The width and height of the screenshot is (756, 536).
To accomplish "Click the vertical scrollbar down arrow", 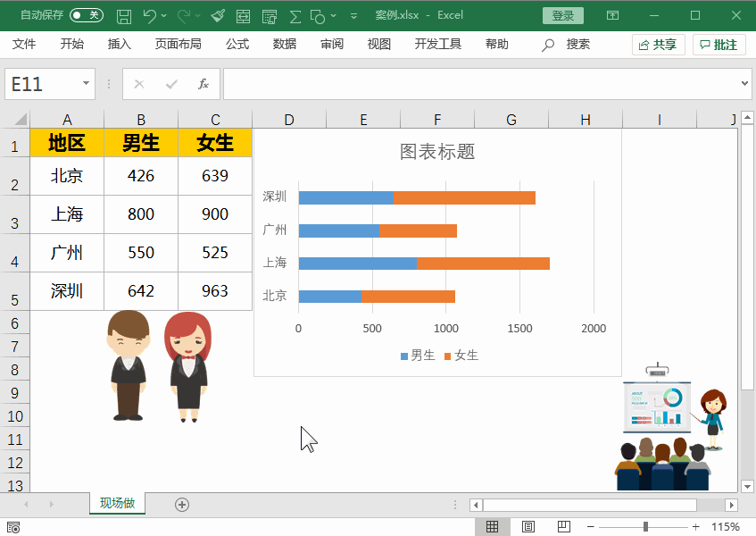I will [747, 486].
